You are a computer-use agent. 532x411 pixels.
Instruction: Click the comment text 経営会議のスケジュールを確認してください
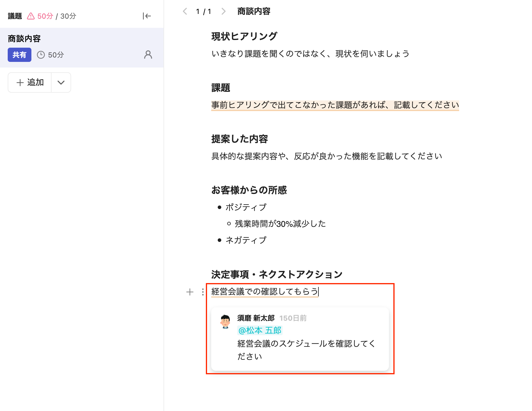307,350
